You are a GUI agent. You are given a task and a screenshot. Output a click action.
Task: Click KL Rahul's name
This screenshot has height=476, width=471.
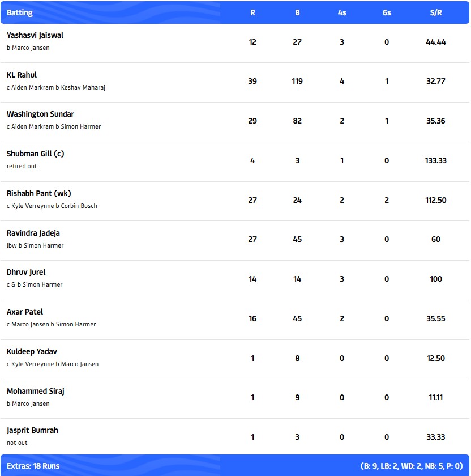[x=22, y=75]
